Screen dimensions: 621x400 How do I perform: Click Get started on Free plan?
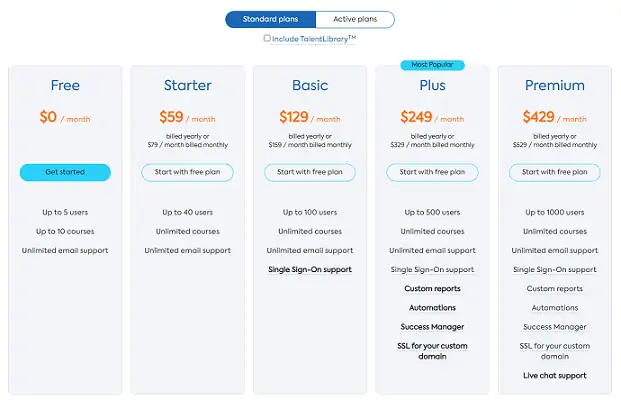pyautogui.click(x=65, y=172)
